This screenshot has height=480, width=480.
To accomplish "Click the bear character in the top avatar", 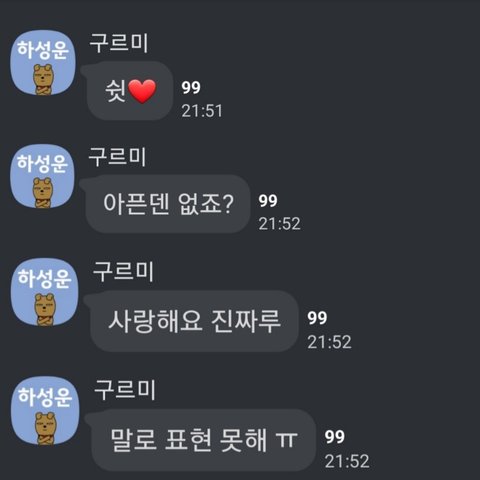I will tap(43, 80).
